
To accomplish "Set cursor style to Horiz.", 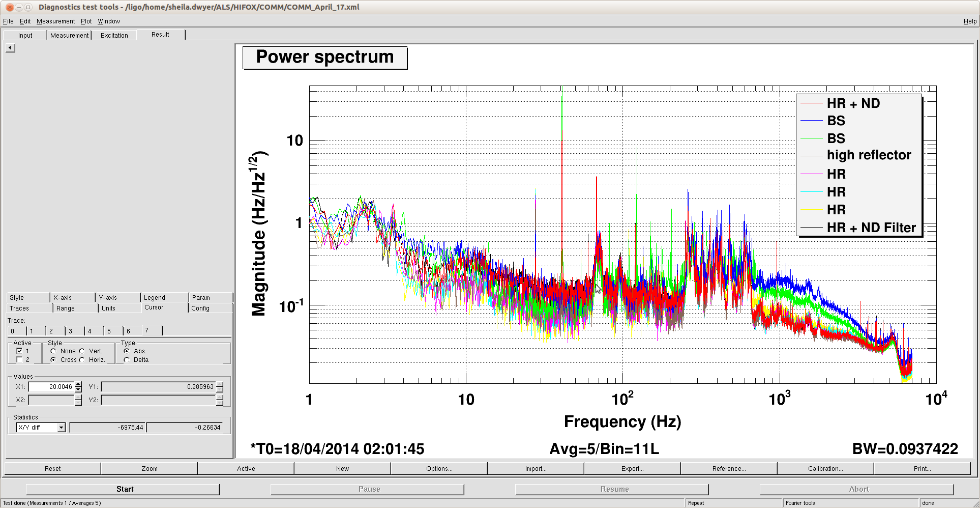I will point(82,360).
